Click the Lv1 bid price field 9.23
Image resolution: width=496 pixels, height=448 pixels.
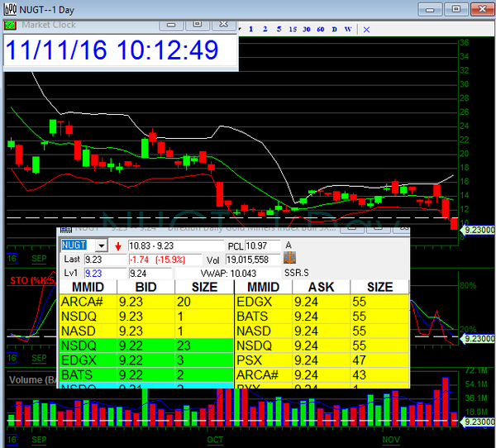(103, 272)
